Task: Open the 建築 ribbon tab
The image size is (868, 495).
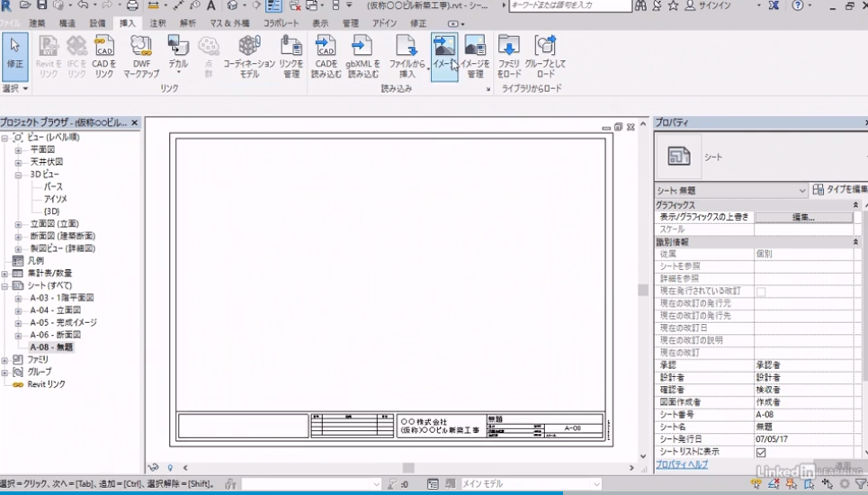Action: tap(37, 22)
